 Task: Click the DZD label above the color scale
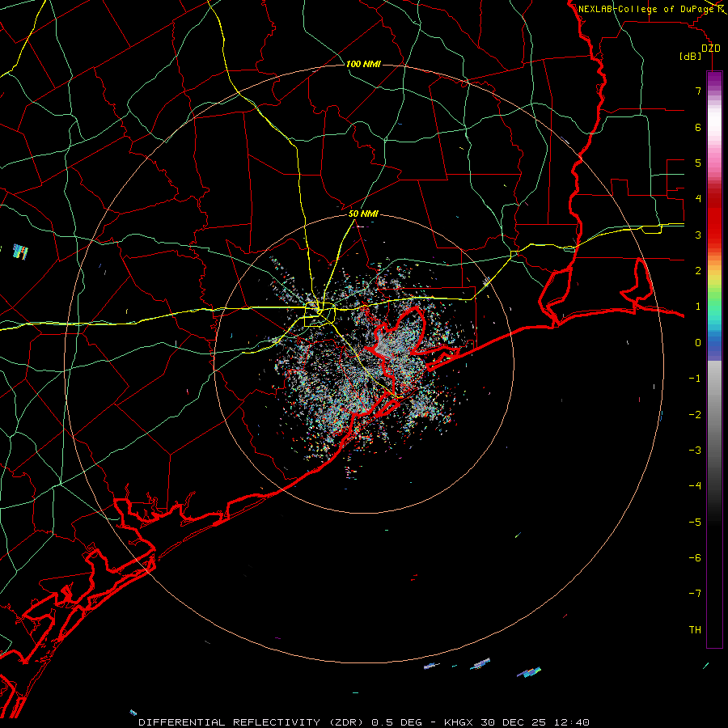(x=711, y=49)
